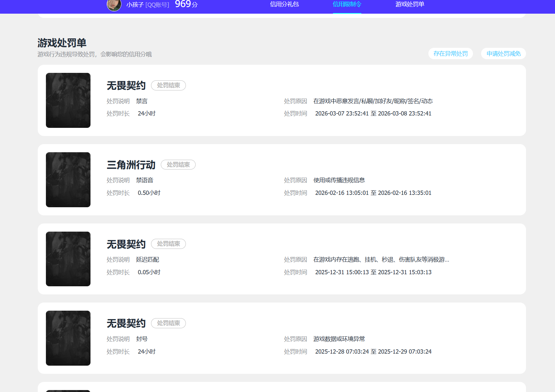Click the 969分 credit score
Viewport: 555px width, 392px height.
click(186, 4)
